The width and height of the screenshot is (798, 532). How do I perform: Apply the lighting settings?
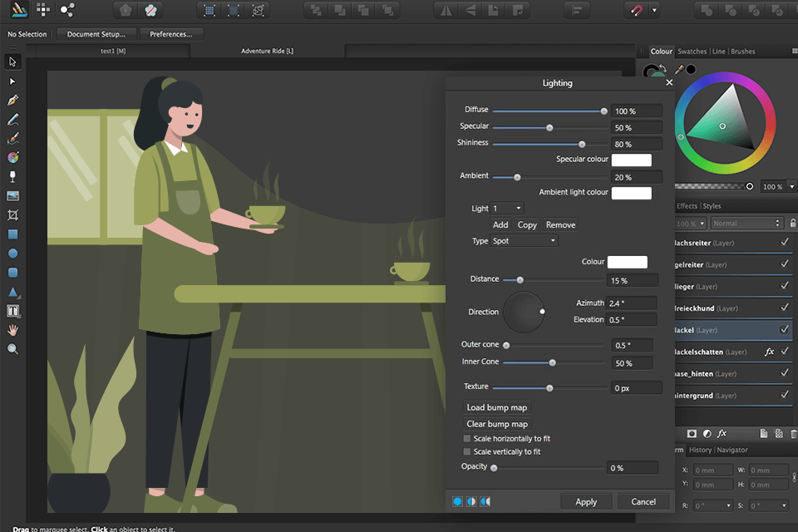click(x=586, y=501)
